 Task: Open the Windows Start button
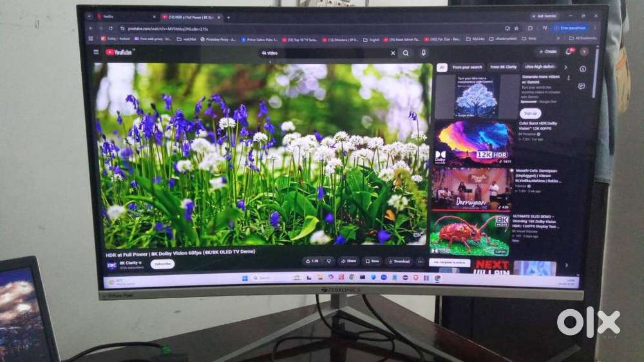pyautogui.click(x=245, y=278)
